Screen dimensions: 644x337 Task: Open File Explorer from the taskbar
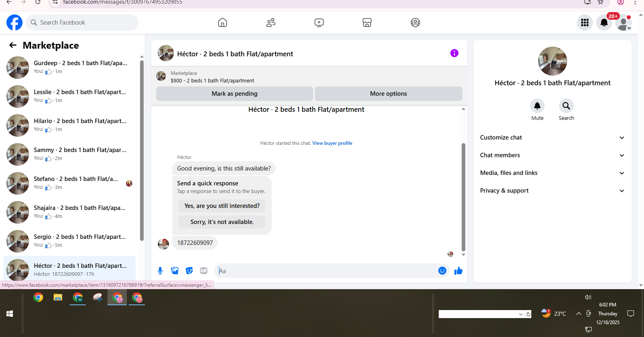click(x=58, y=298)
